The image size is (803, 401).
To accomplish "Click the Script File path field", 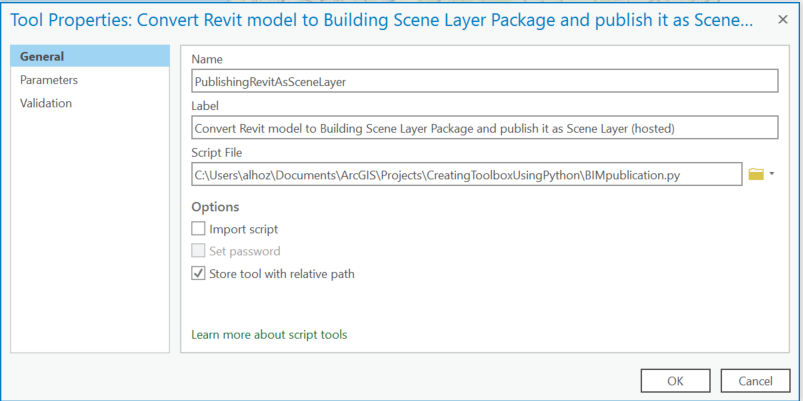I will [x=466, y=175].
